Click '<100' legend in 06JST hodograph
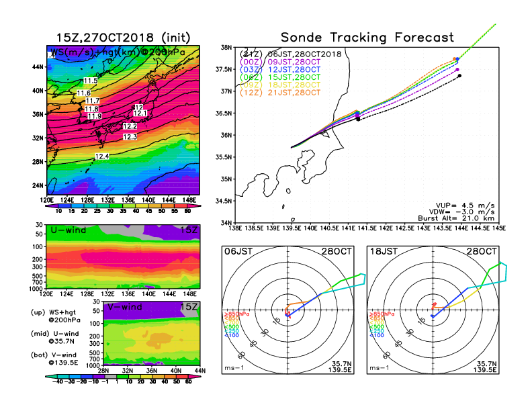The height and width of the screenshot is (411, 532). pyautogui.click(x=232, y=335)
